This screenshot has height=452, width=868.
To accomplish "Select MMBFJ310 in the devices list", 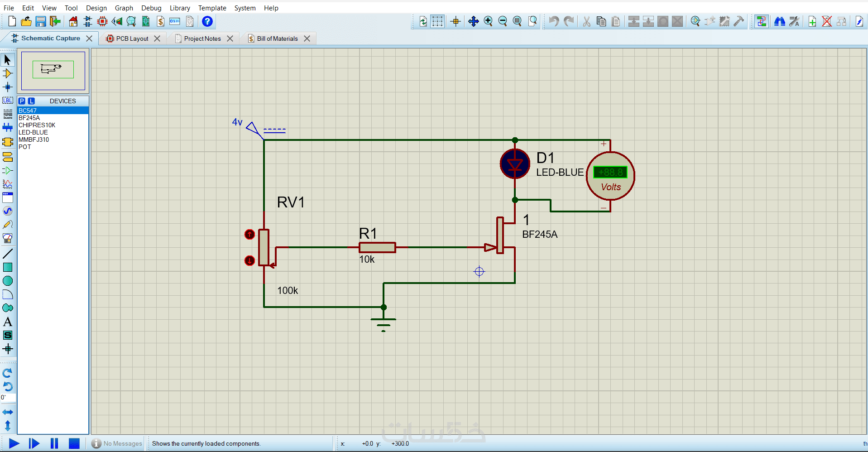I will click(53, 139).
